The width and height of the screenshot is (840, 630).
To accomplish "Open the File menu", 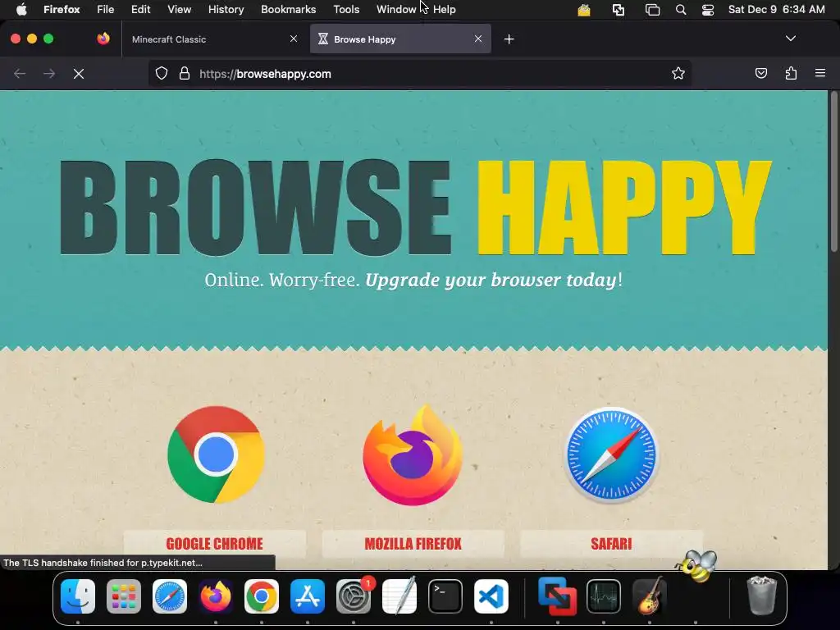I will tap(106, 10).
